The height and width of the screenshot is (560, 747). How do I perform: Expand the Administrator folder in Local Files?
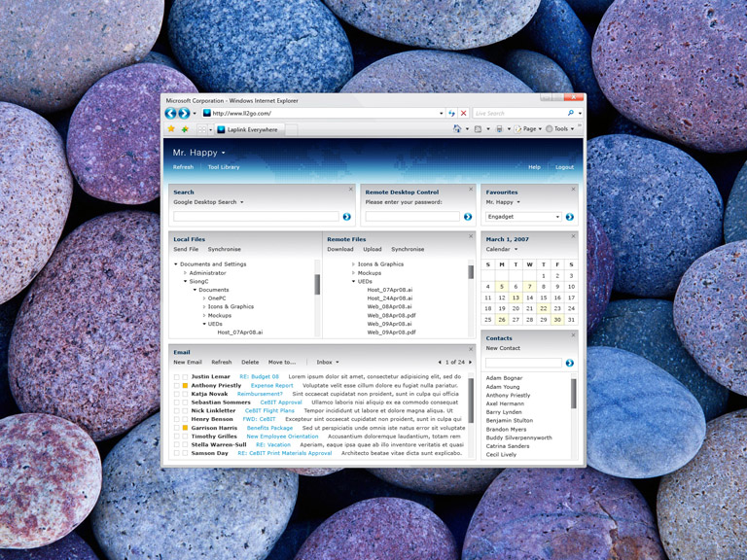(x=185, y=273)
